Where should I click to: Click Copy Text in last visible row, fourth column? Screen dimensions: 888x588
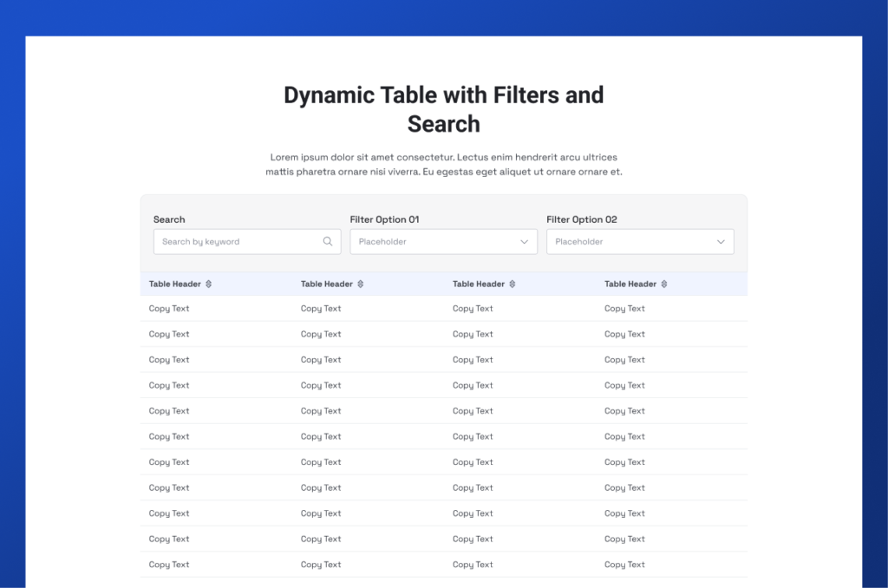coord(624,565)
